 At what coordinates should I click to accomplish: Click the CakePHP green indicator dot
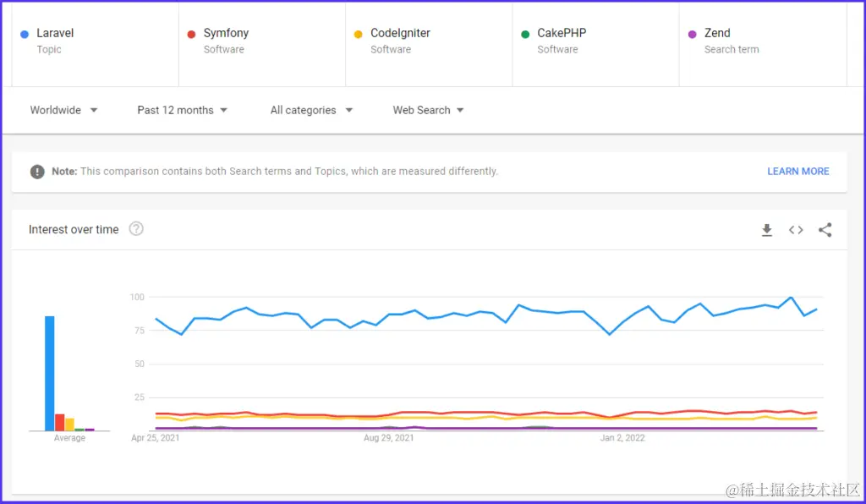pyautogui.click(x=527, y=33)
